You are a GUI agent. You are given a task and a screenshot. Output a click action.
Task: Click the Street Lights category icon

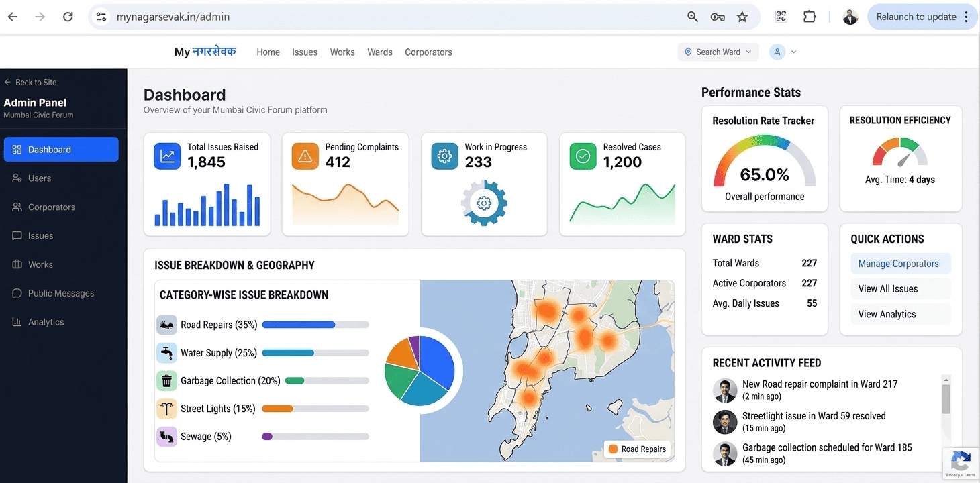(x=166, y=409)
